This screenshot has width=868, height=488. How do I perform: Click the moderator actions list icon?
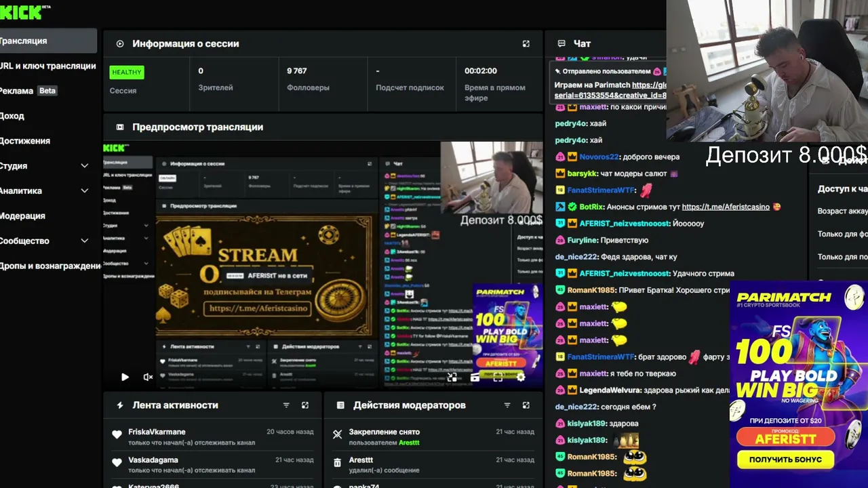pyautogui.click(x=341, y=405)
